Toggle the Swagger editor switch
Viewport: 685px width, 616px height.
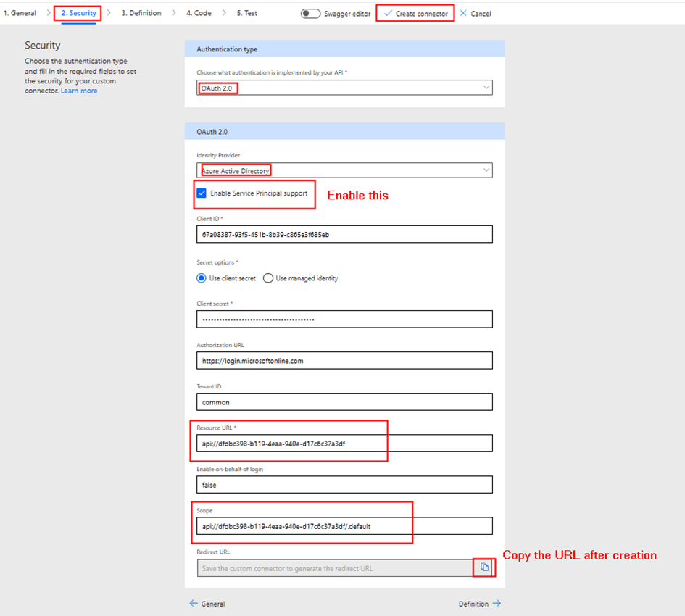(310, 14)
